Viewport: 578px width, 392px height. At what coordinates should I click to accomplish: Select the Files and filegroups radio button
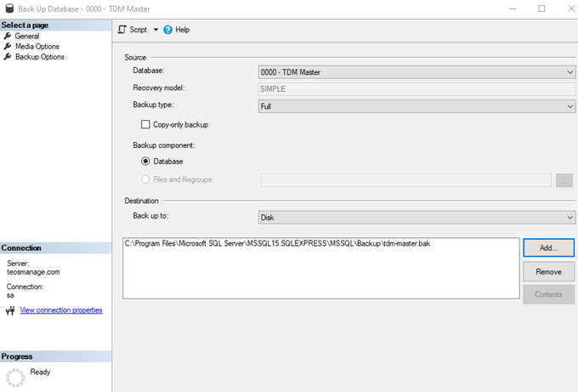[145, 179]
